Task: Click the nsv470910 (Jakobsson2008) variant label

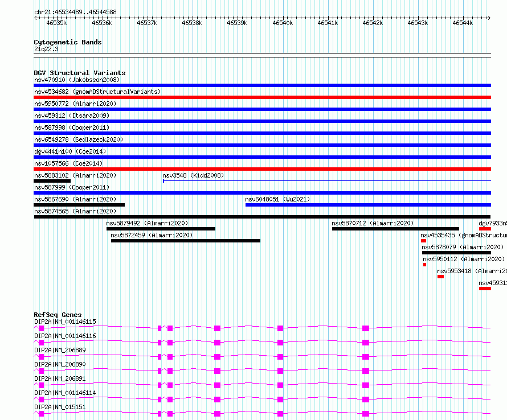Action: click(77, 80)
